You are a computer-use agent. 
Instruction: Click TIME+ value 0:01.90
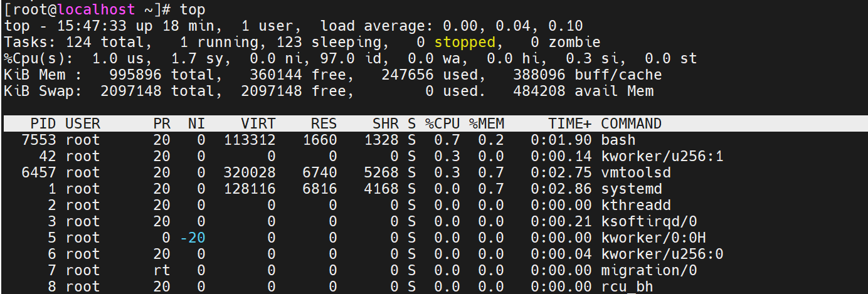point(561,140)
